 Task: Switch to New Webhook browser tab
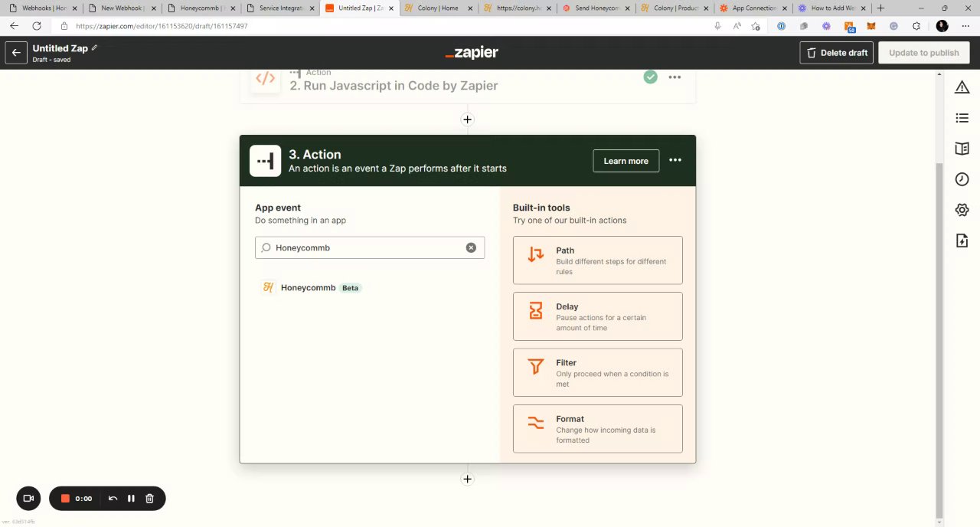(x=120, y=8)
